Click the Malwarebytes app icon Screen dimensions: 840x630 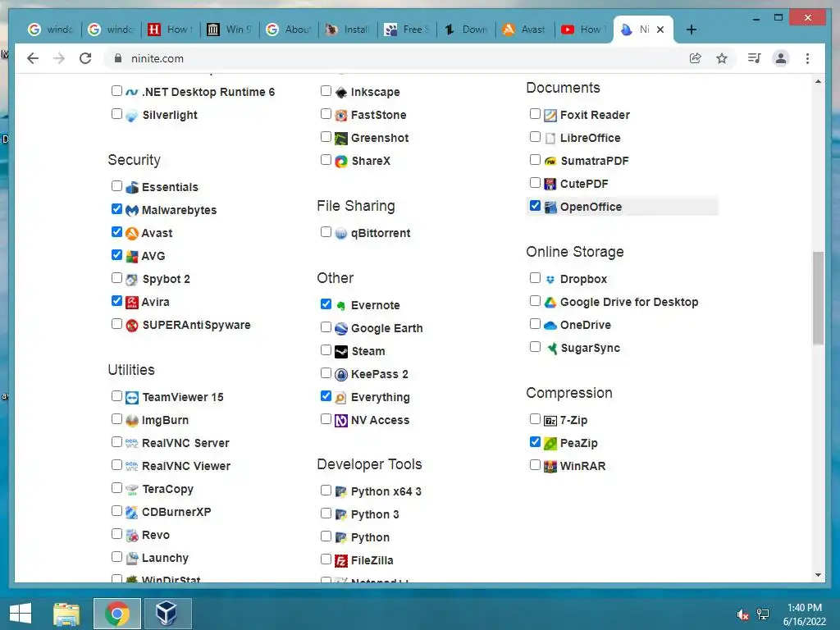click(132, 211)
